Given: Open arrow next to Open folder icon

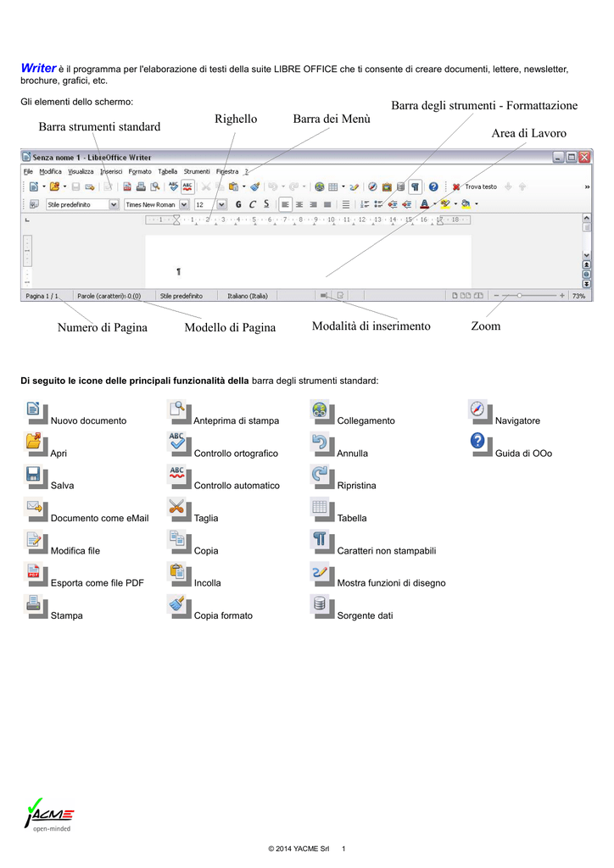Looking at the screenshot, I should [x=65, y=186].
